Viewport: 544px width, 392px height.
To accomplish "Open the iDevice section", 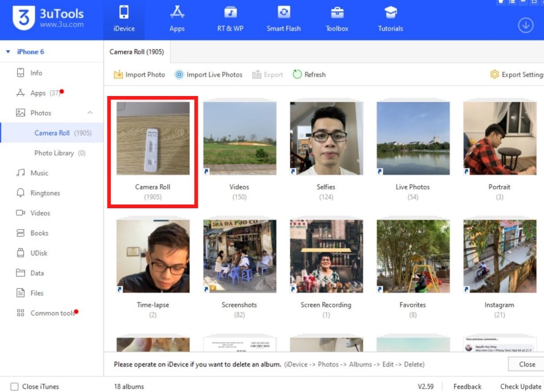I will pyautogui.click(x=124, y=20).
